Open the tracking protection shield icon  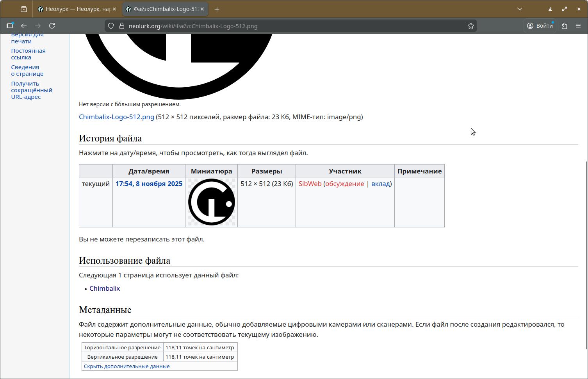point(111,26)
